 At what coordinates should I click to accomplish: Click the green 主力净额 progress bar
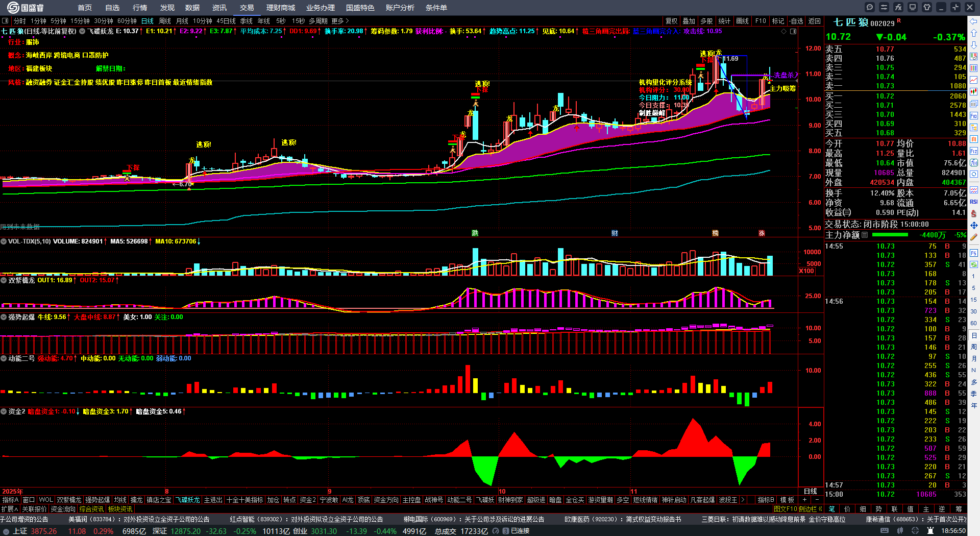click(890, 235)
